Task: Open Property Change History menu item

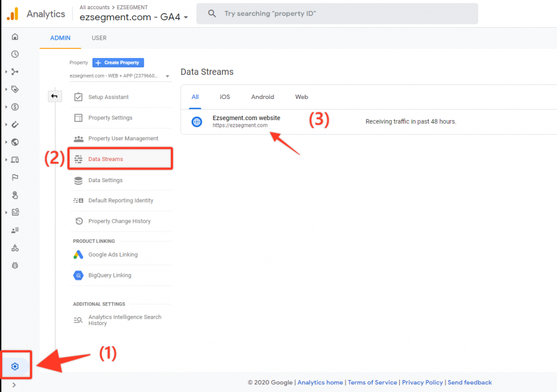Action: (x=121, y=221)
